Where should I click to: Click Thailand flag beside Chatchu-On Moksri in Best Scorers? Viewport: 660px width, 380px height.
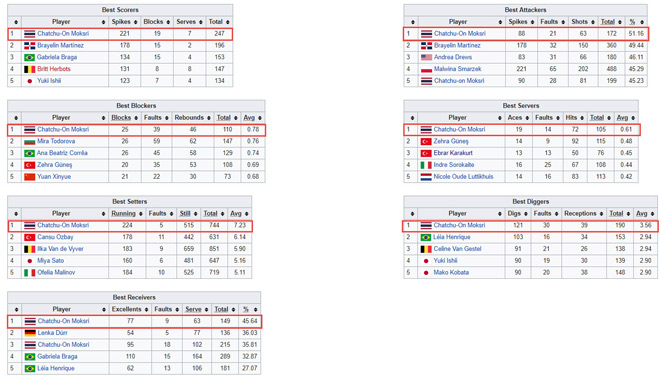click(x=29, y=34)
